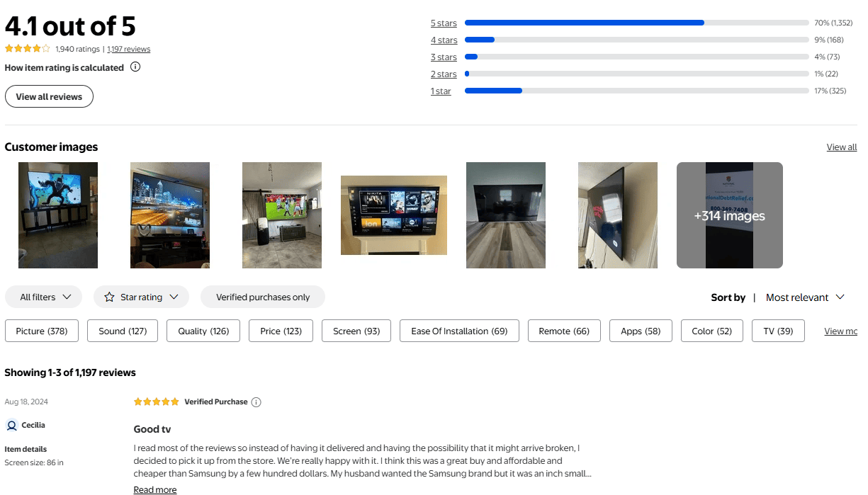The image size is (868, 495).
Task: Click the star icon in Star rating filter
Action: pos(108,297)
